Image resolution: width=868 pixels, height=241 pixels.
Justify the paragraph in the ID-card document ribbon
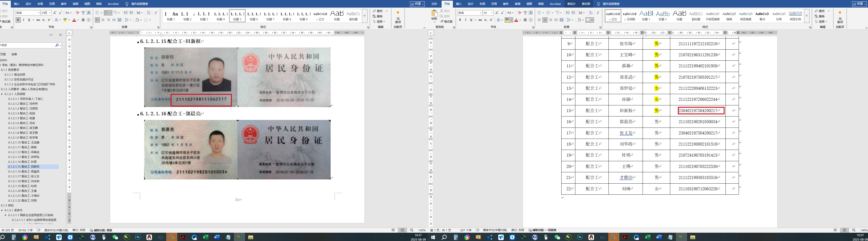(114, 20)
